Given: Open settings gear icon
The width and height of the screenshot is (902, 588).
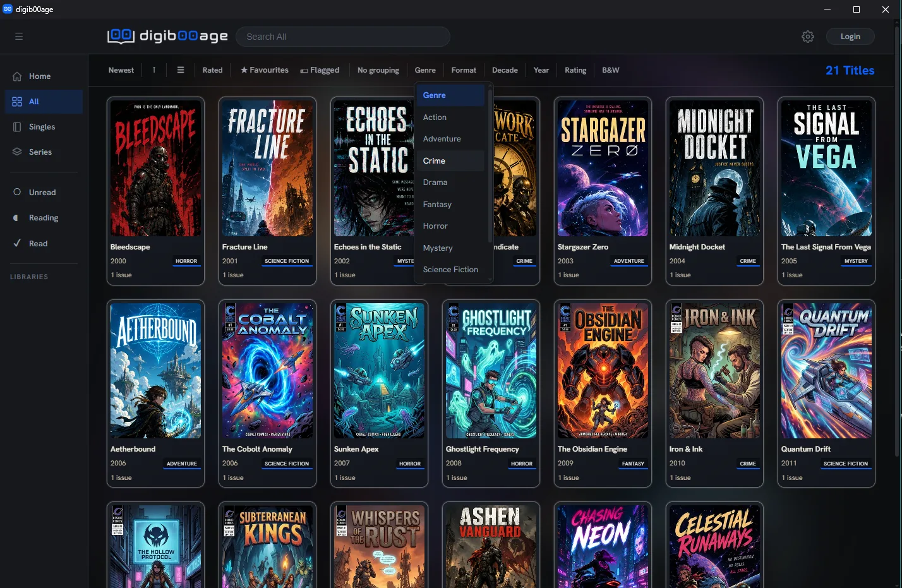Looking at the screenshot, I should click(x=808, y=37).
